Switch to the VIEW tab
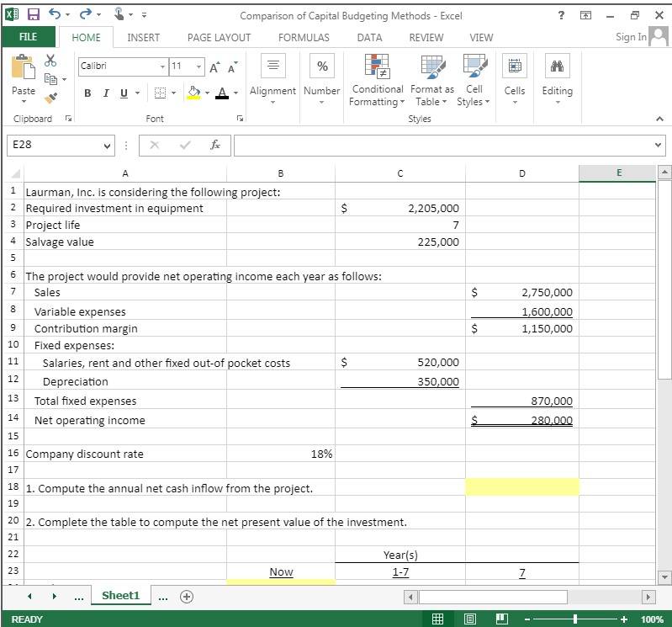Image resolution: width=672 pixels, height=627 pixels. tap(481, 38)
